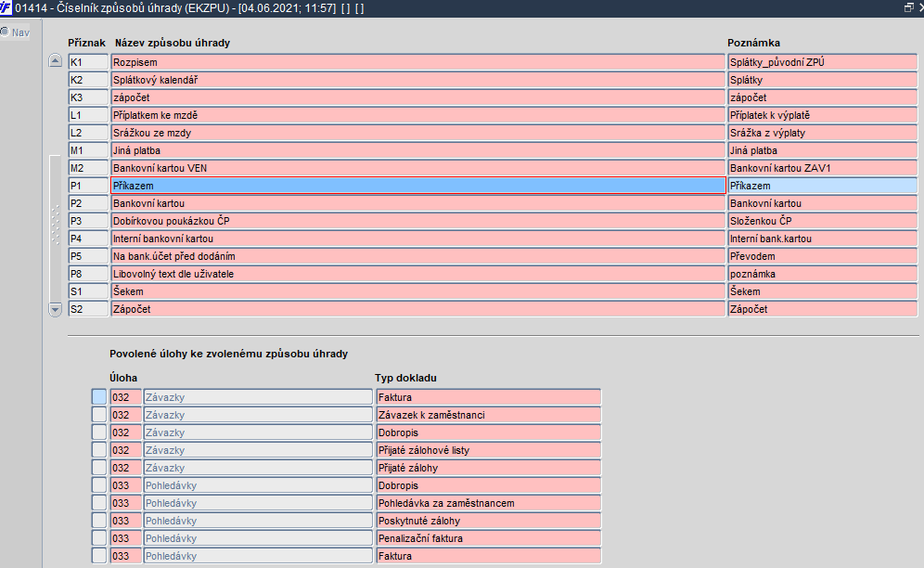Toggle checkbox for Penalizační faktura row
The width and height of the screenshot is (924, 568).
tap(99, 538)
